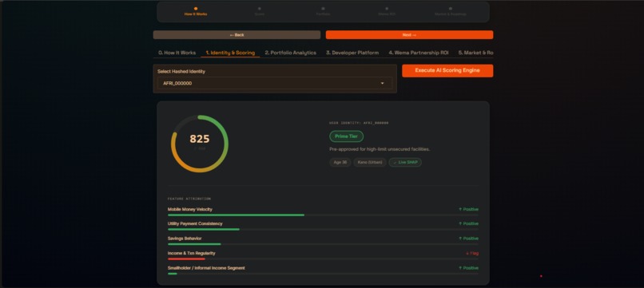Switch to 4. Wema Partnership ROI tab
Image resolution: width=644 pixels, height=288 pixels.
click(419, 53)
